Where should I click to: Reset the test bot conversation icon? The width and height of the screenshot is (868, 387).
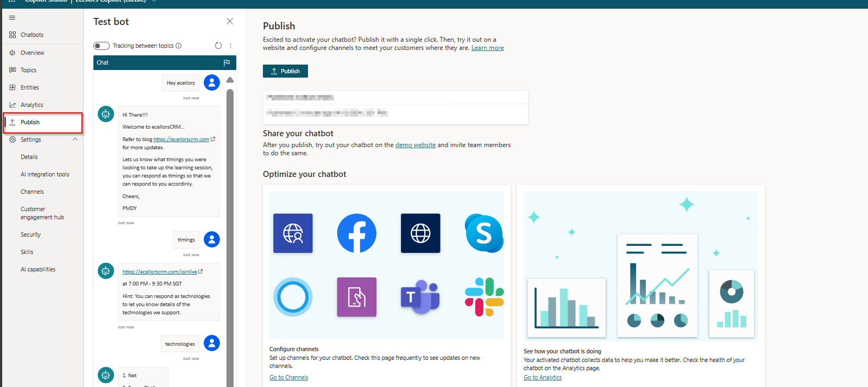218,46
